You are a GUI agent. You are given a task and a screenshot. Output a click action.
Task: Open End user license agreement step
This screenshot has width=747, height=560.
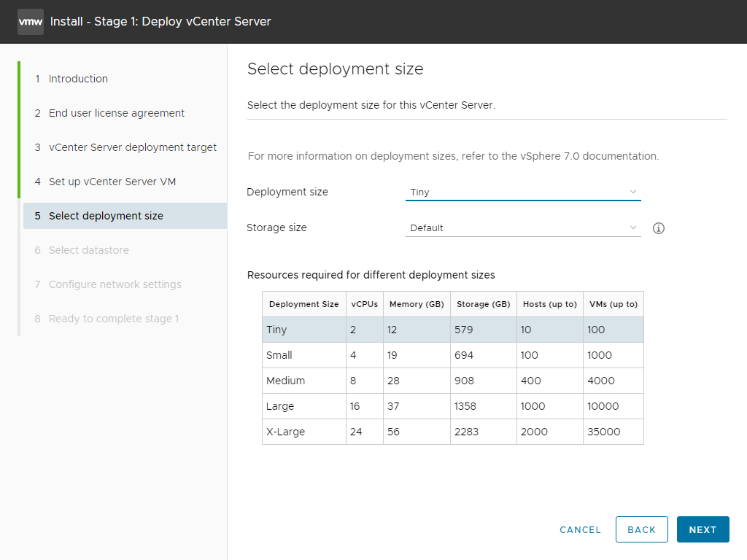pos(117,113)
